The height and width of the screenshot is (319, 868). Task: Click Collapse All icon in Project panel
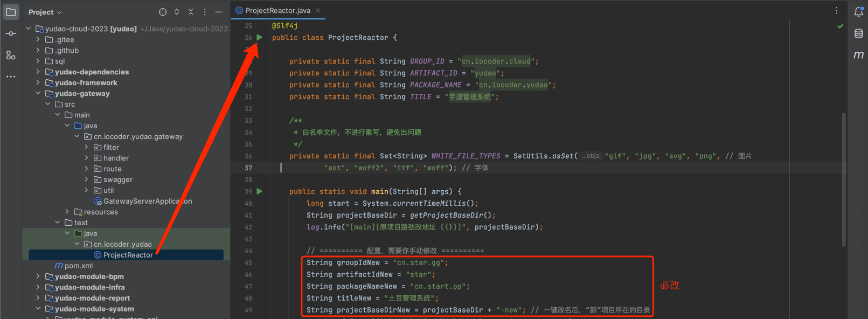tap(191, 12)
